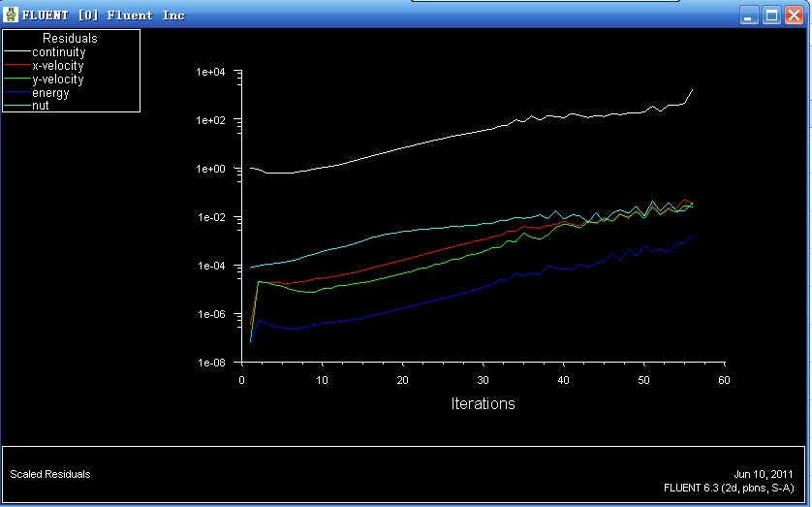Viewport: 812px width, 507px height.
Task: Choose the nut legend entry
Action: click(x=41, y=106)
